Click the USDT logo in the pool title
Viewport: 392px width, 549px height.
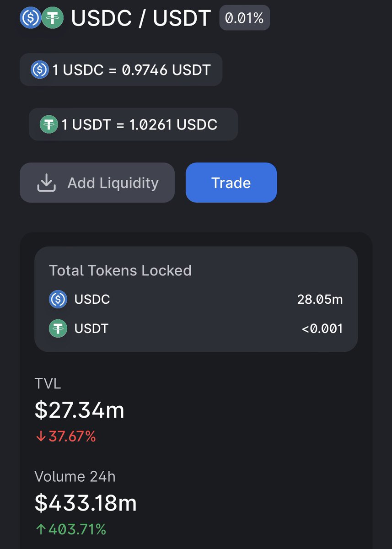53,18
